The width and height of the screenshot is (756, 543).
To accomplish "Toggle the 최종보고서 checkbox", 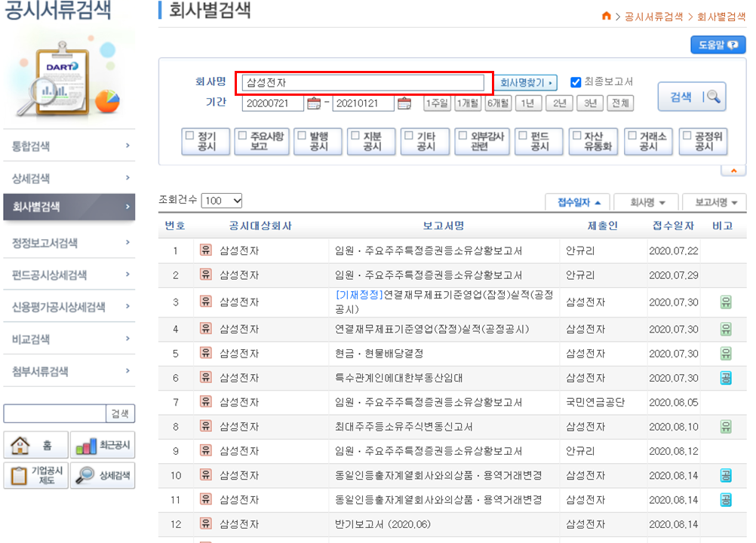I will pos(576,82).
